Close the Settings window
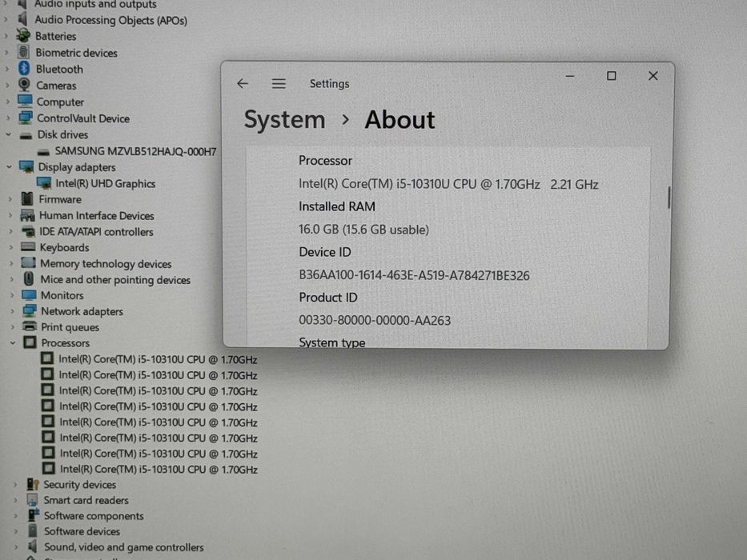 [x=653, y=76]
